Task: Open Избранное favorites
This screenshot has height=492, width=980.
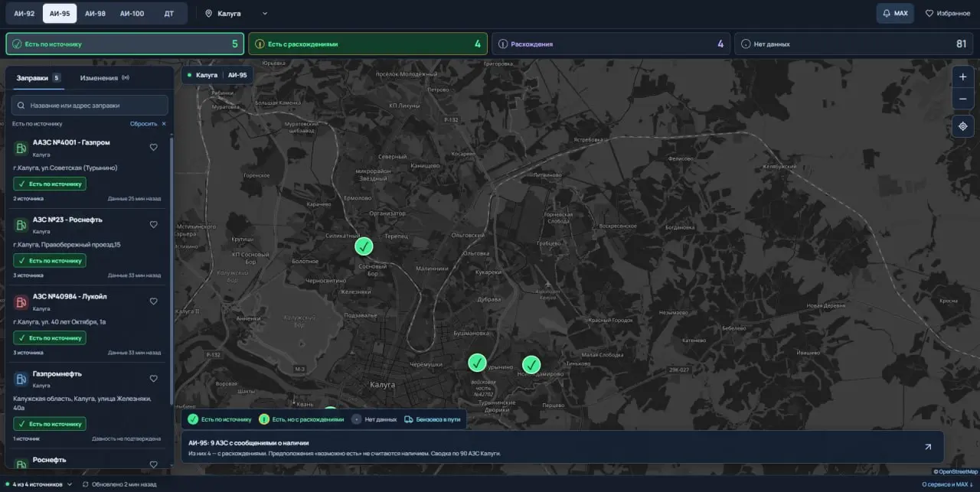Action: [947, 13]
